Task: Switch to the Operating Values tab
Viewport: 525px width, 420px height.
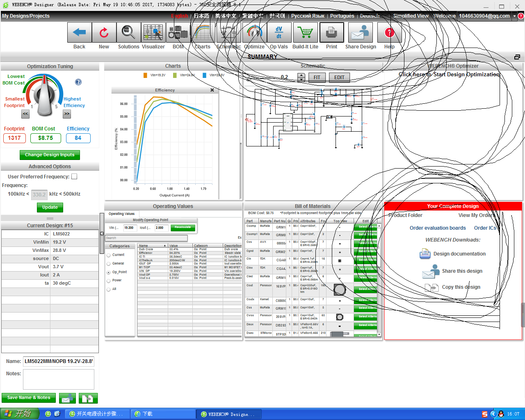Action: click(x=121, y=214)
